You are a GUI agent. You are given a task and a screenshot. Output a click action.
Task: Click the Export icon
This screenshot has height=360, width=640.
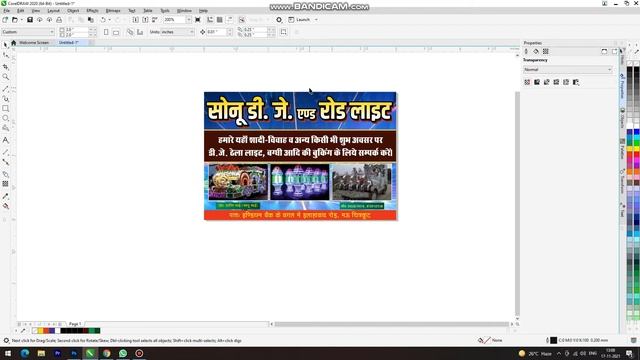coord(145,20)
